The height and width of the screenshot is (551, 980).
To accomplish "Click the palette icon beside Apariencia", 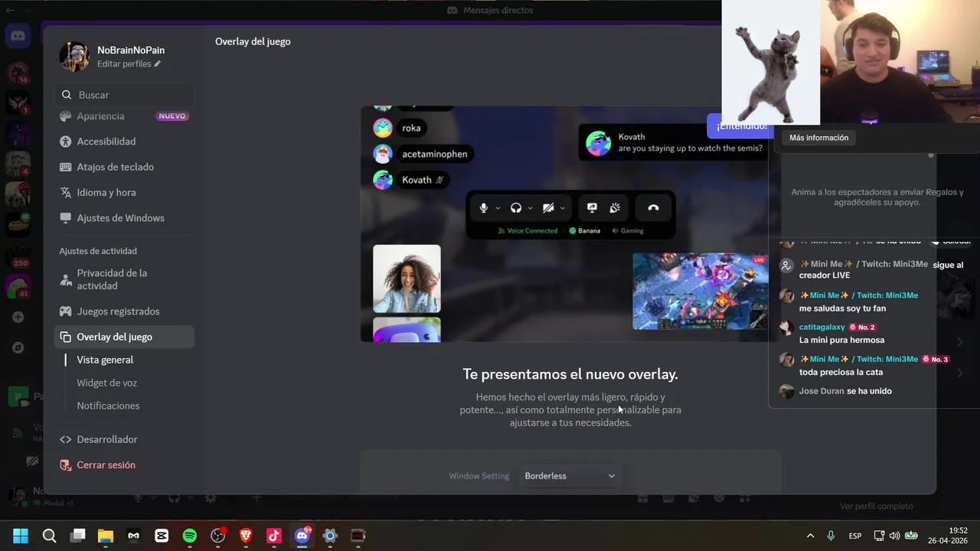I will pos(66,116).
